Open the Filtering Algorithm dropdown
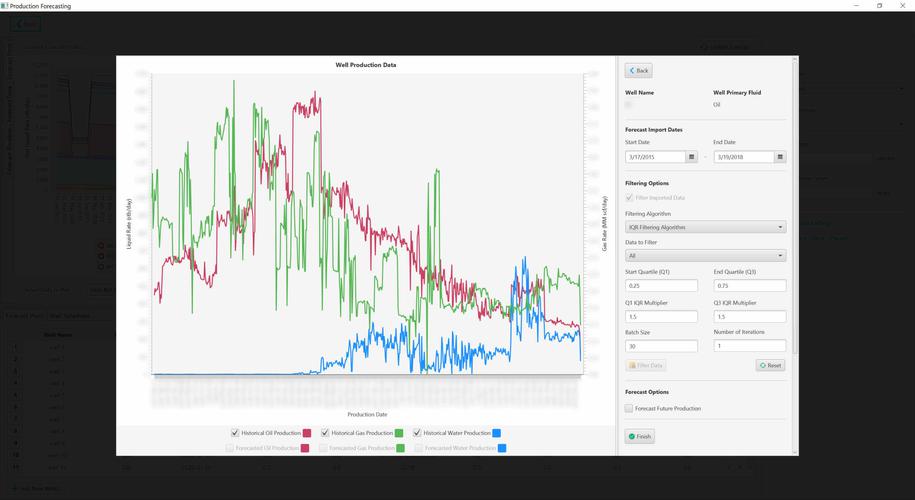Viewport: 915px width, 500px height. pos(706,227)
